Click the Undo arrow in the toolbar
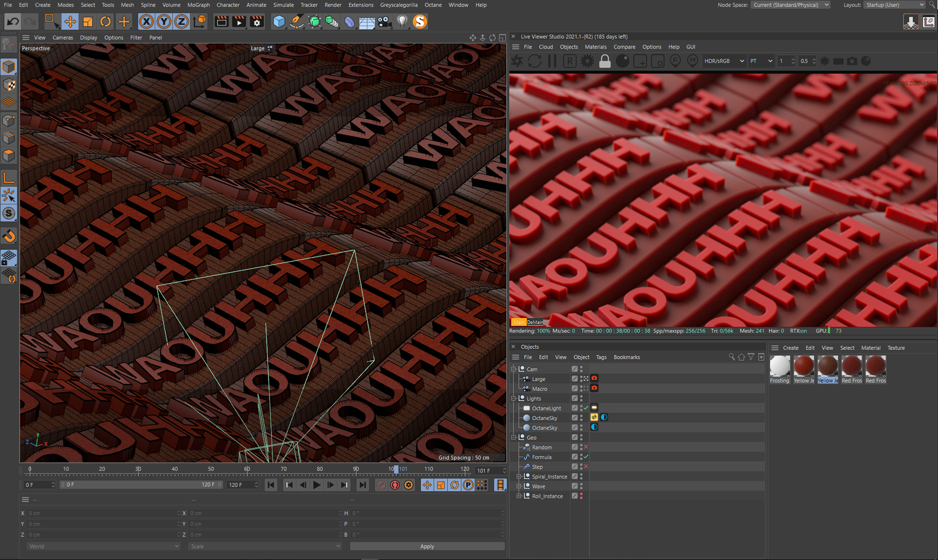 tap(13, 21)
